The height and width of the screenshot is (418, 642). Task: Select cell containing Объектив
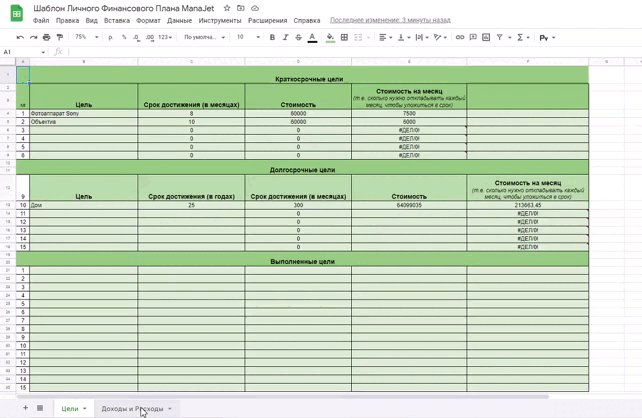84,122
